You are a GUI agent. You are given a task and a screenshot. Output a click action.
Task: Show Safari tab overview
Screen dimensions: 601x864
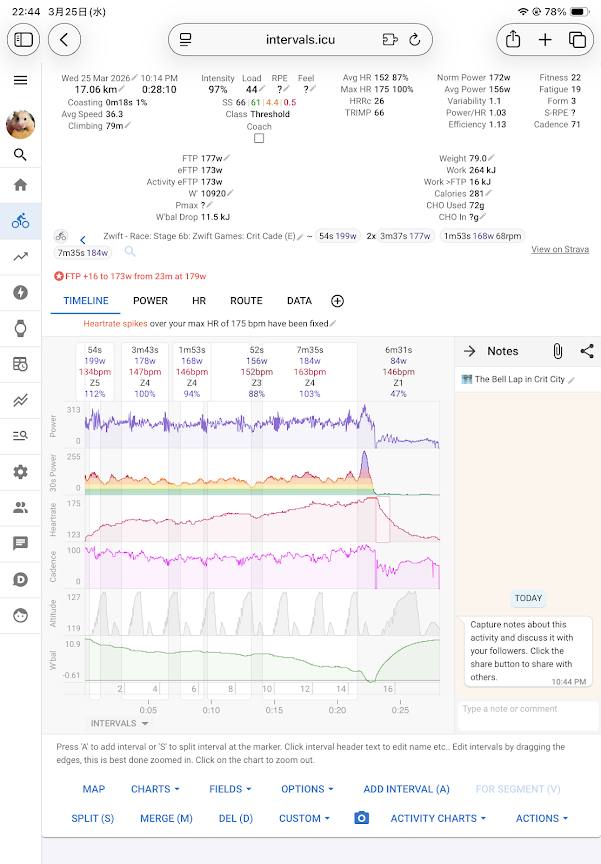point(577,40)
